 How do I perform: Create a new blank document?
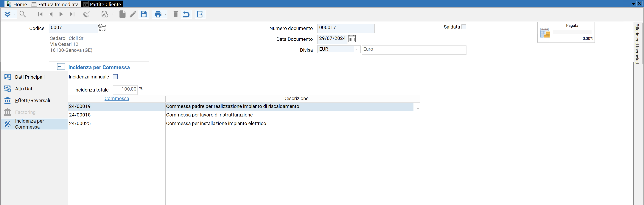click(122, 14)
